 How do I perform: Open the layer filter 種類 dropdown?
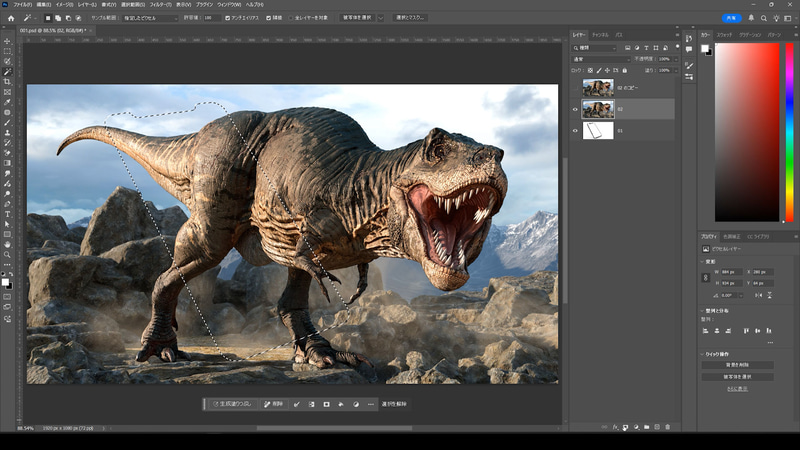click(x=595, y=48)
